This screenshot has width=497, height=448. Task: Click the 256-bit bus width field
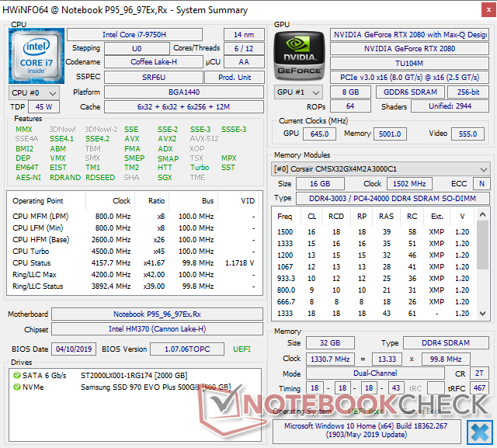click(x=467, y=92)
